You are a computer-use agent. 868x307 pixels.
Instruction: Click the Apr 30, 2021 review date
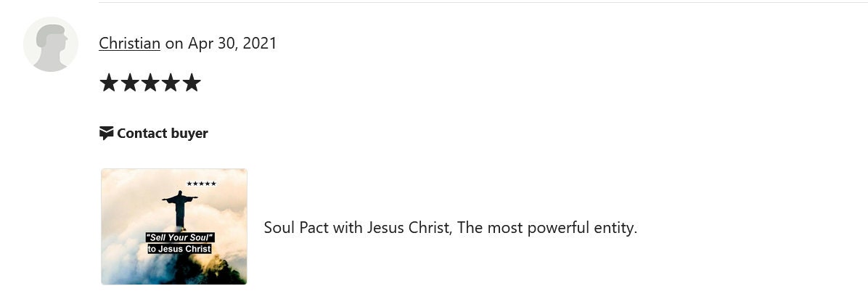click(x=232, y=43)
